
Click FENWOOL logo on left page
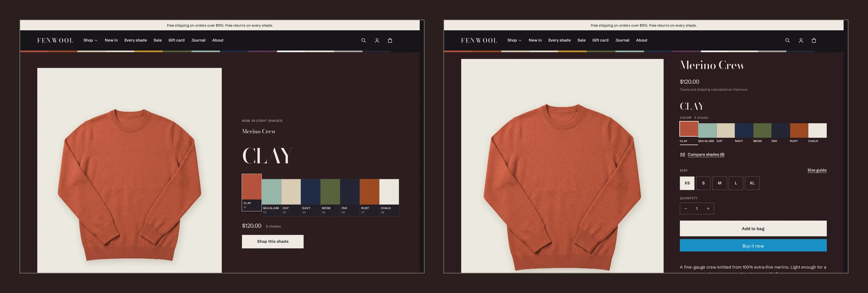point(55,40)
